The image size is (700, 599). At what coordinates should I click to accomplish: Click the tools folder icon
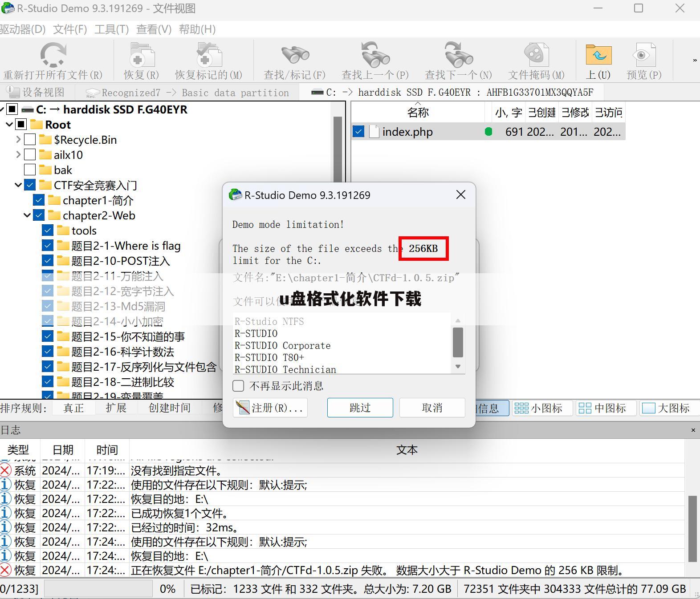pos(63,231)
